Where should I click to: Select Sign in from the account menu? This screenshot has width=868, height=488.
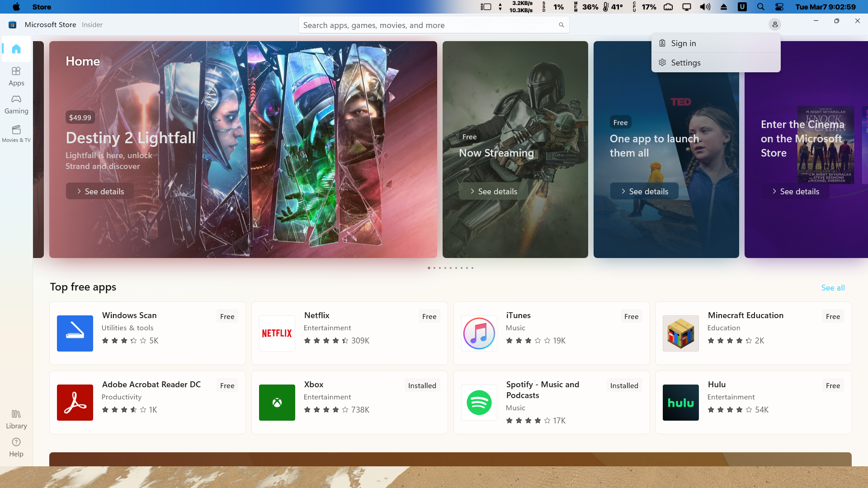[683, 43]
